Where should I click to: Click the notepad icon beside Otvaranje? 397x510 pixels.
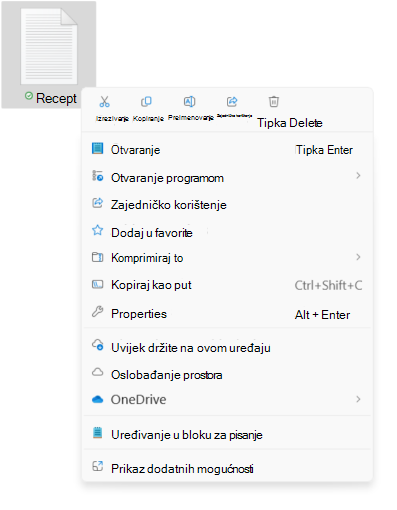(97, 148)
